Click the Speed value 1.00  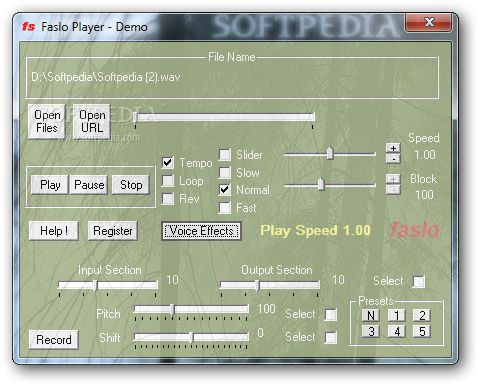[425, 155]
